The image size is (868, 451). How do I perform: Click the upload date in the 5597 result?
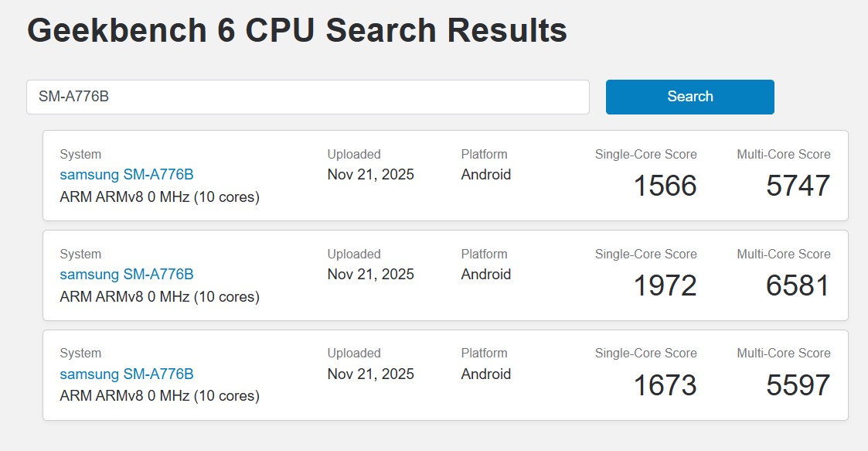(x=370, y=374)
